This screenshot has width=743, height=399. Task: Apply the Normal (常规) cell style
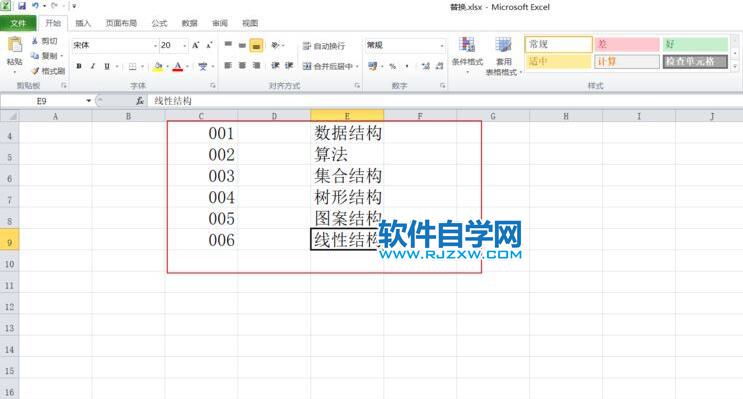558,44
